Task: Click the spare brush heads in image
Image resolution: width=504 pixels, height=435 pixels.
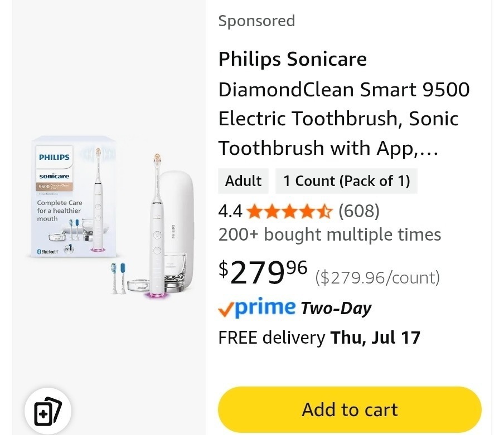Action: pyautogui.click(x=118, y=278)
